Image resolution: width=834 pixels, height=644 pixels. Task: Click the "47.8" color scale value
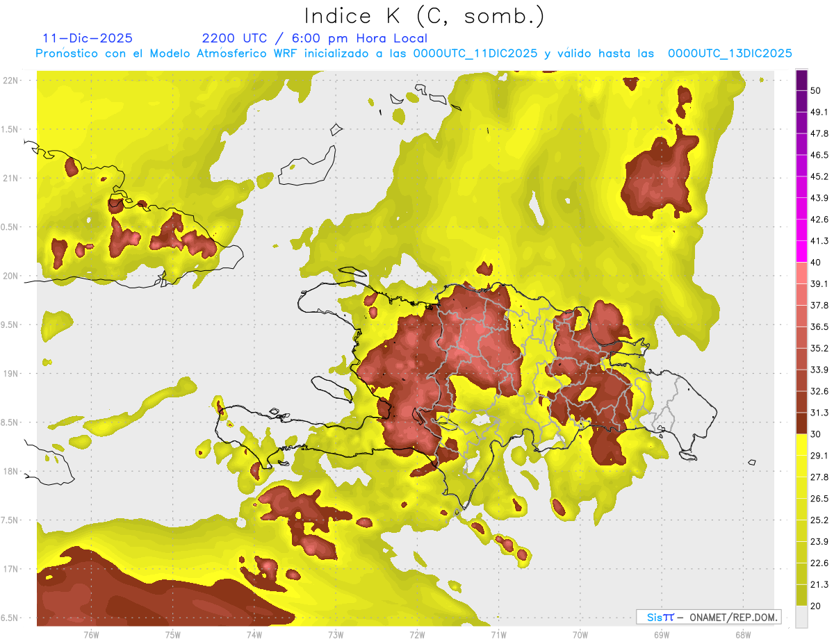[x=819, y=134]
